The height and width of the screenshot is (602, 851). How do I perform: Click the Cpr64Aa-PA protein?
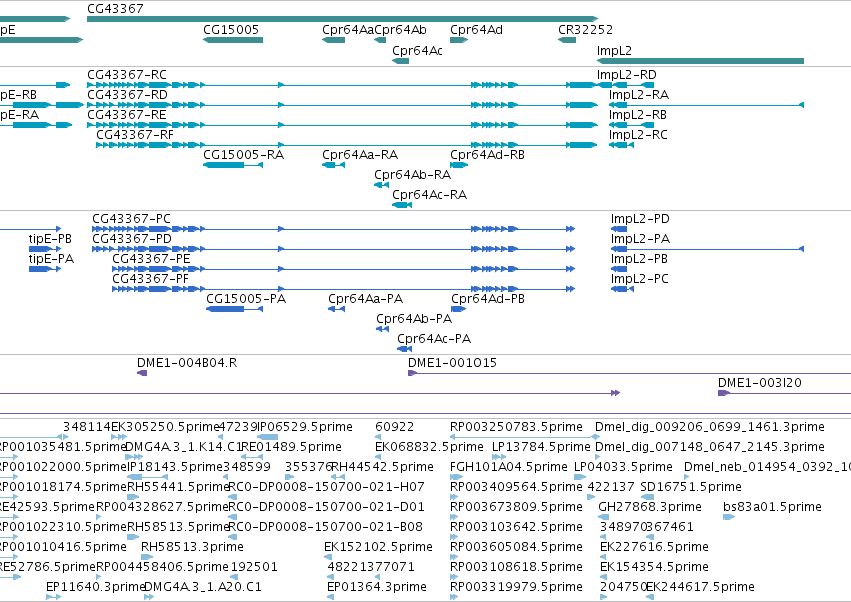coord(336,309)
